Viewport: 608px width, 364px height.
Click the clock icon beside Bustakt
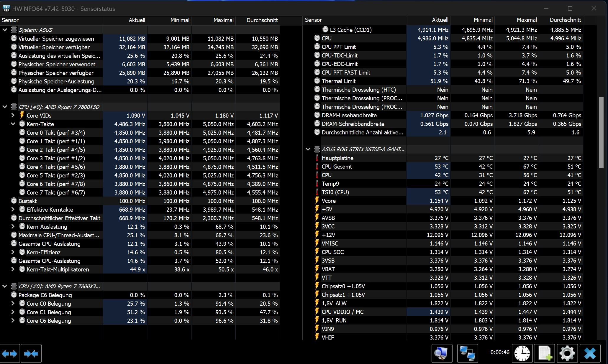14,201
